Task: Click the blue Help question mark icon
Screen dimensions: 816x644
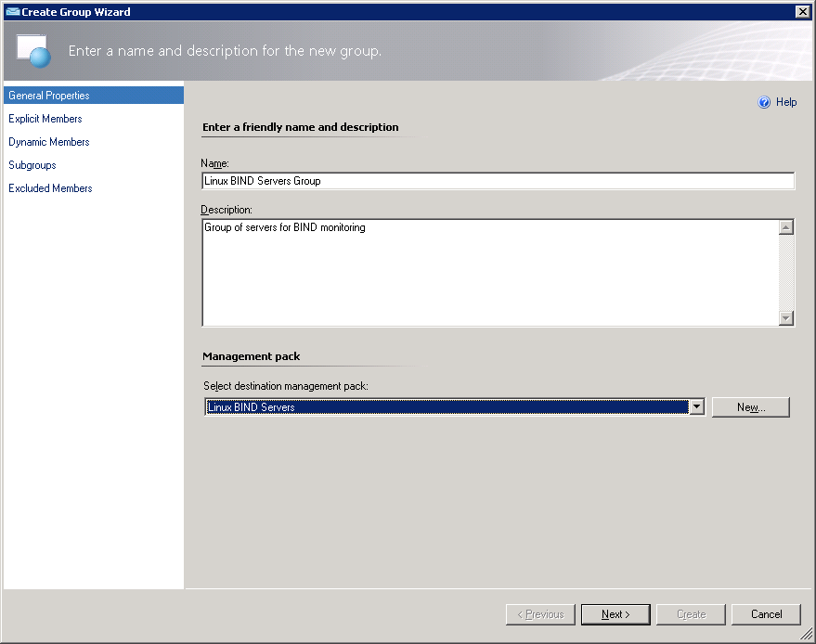Action: (x=764, y=103)
